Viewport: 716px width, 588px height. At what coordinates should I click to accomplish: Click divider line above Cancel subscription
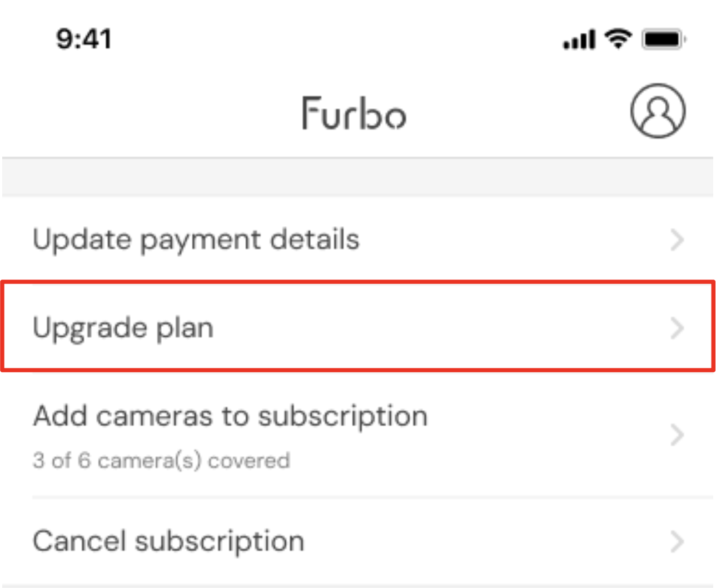tap(372, 497)
